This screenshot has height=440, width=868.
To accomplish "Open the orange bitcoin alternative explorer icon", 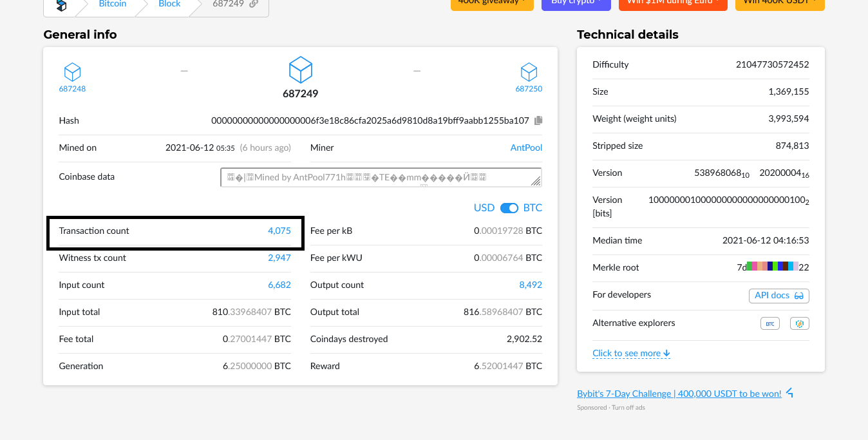I will (800, 323).
